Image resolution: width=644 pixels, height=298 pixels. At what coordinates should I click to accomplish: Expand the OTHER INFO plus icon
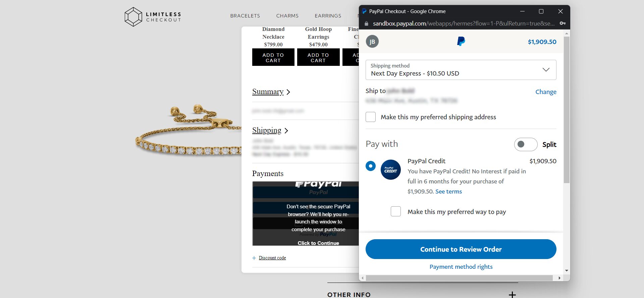pos(512,295)
